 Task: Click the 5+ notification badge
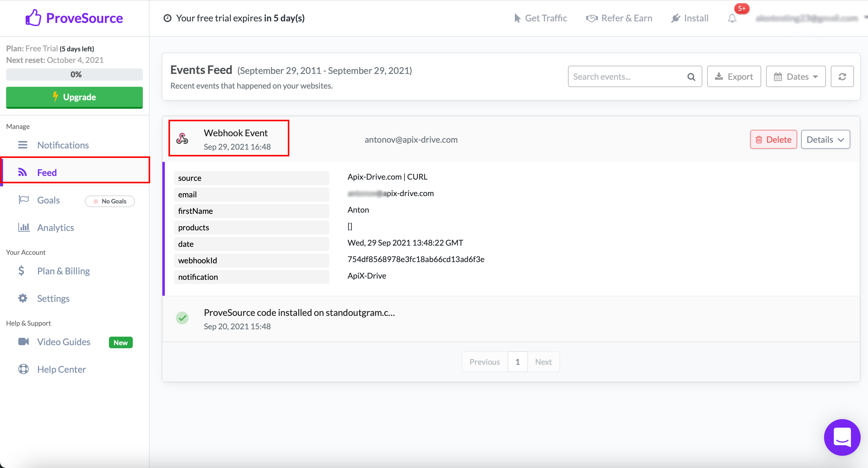click(742, 9)
